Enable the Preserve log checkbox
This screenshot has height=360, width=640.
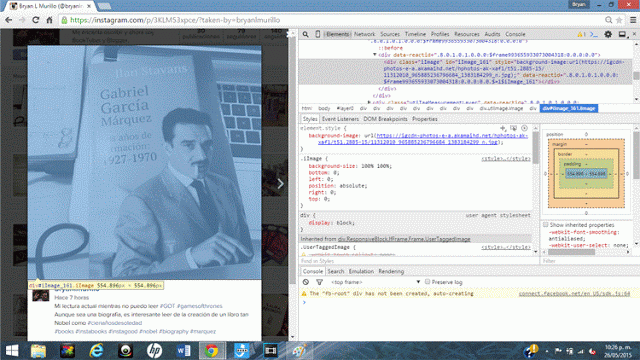pyautogui.click(x=427, y=282)
